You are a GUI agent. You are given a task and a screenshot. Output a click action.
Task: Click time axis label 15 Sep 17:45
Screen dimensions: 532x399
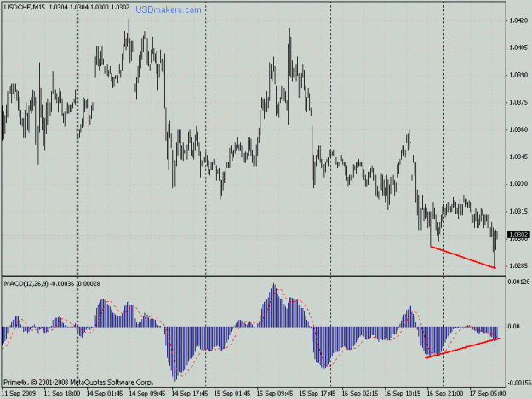click(x=317, y=394)
